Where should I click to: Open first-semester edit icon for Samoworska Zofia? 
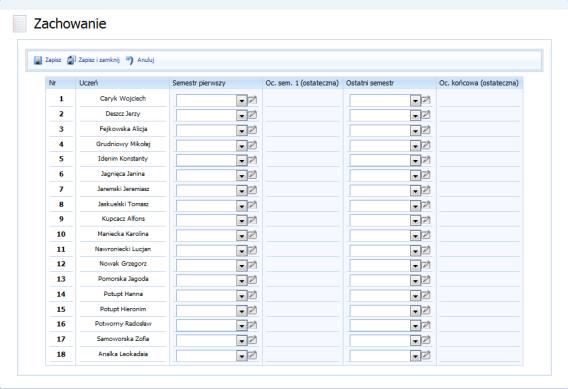point(252,340)
